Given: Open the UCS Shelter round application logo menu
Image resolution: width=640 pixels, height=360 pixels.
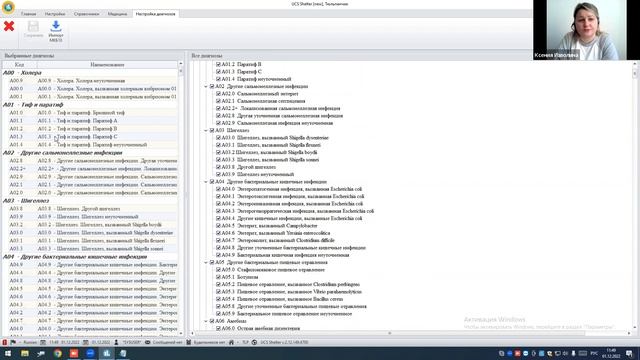Looking at the screenshot, I should click(8, 7).
